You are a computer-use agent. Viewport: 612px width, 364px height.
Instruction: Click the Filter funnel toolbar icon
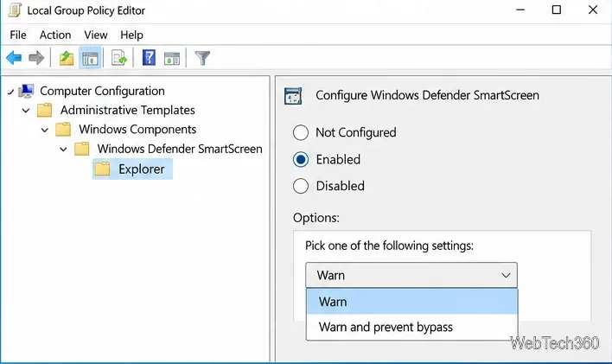pos(202,58)
